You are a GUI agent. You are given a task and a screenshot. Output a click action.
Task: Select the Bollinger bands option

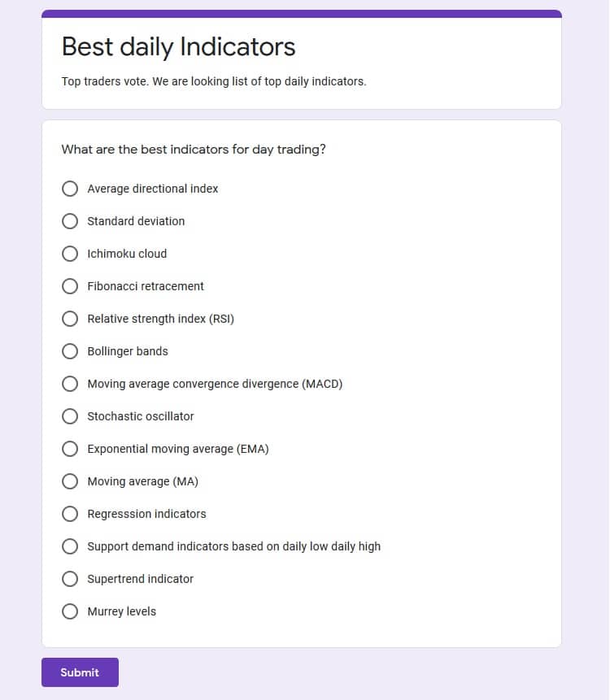[70, 351]
